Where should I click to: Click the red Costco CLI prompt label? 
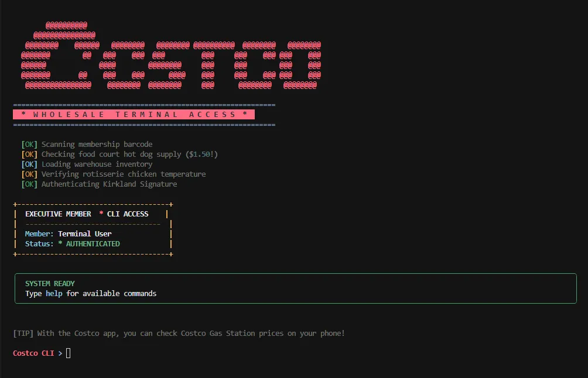point(33,353)
